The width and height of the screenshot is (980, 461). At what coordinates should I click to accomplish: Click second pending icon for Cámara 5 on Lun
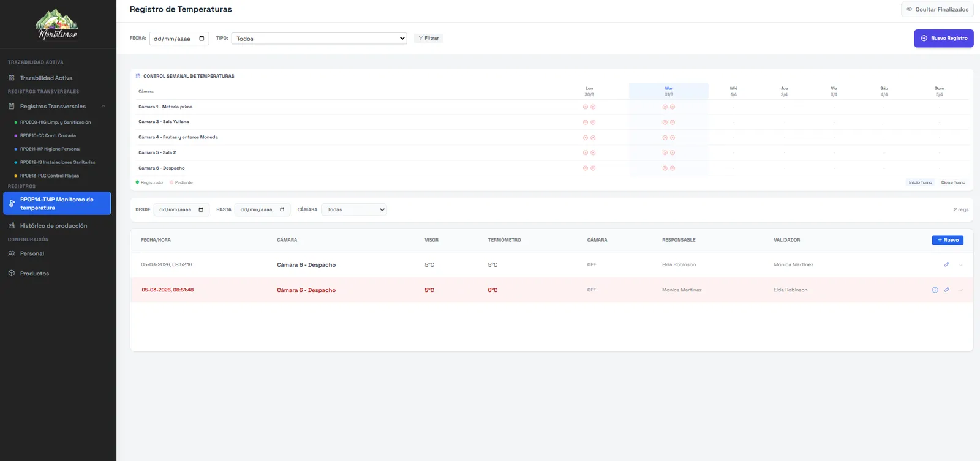[x=593, y=152]
